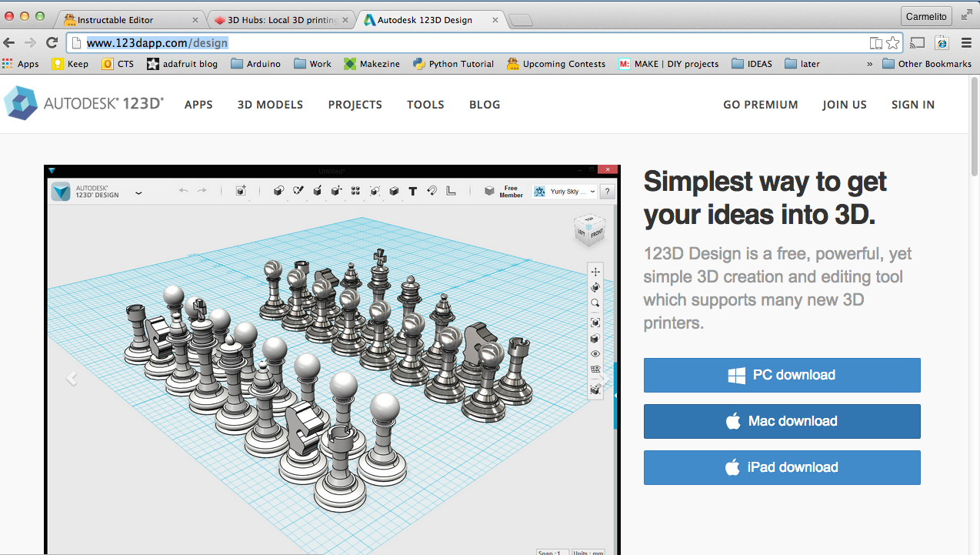
Task: Click the translate page icon in address bar
Action: click(x=875, y=43)
